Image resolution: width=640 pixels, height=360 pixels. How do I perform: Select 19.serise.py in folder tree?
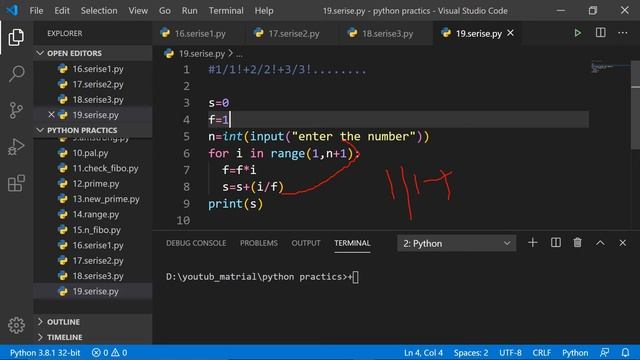tap(93, 291)
